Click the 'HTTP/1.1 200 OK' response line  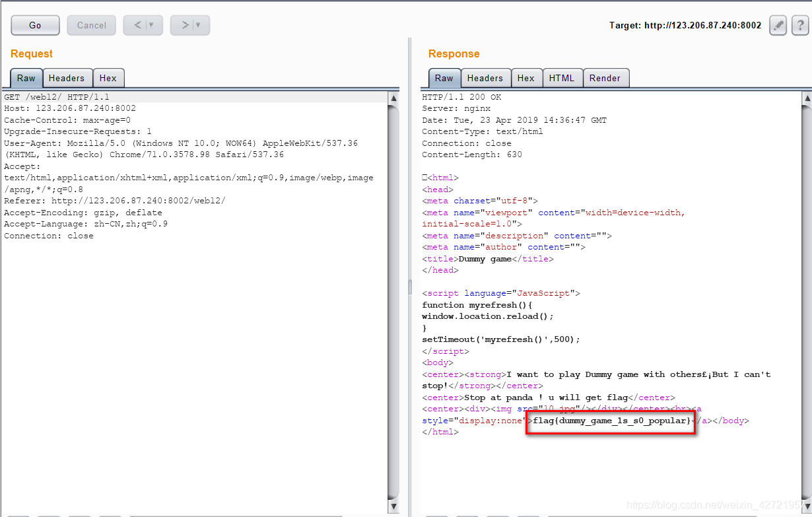pos(461,97)
